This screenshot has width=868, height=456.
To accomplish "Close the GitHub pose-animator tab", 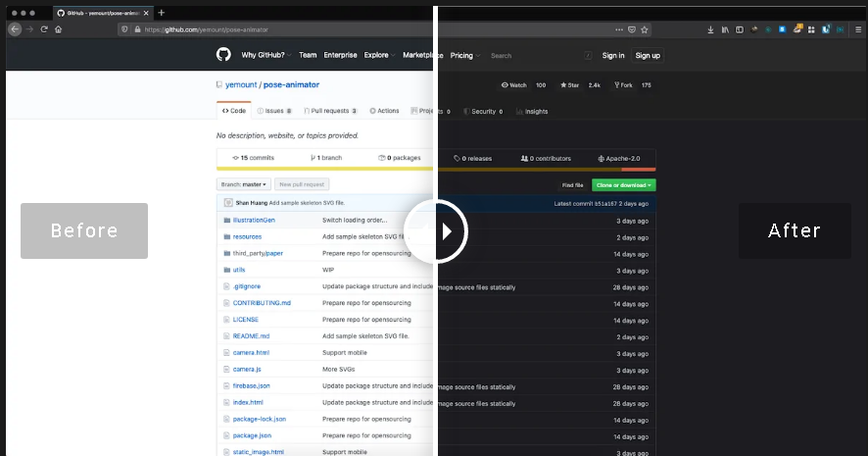I will [146, 13].
